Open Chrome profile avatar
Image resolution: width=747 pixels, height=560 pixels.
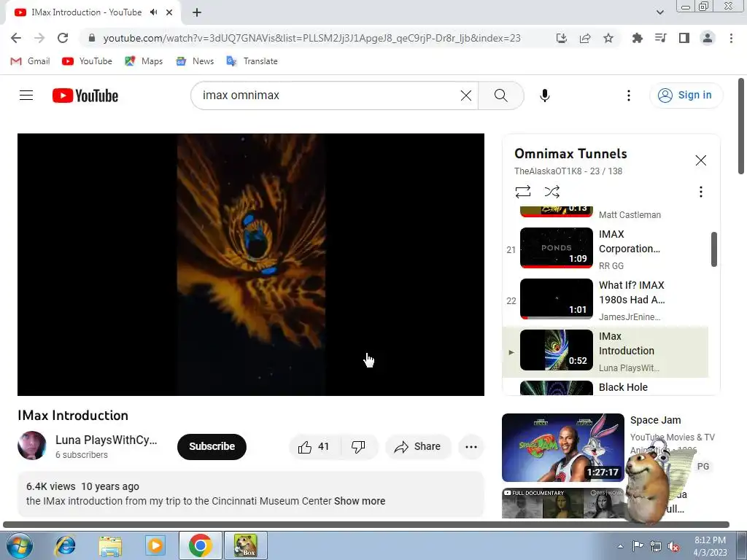708,38
